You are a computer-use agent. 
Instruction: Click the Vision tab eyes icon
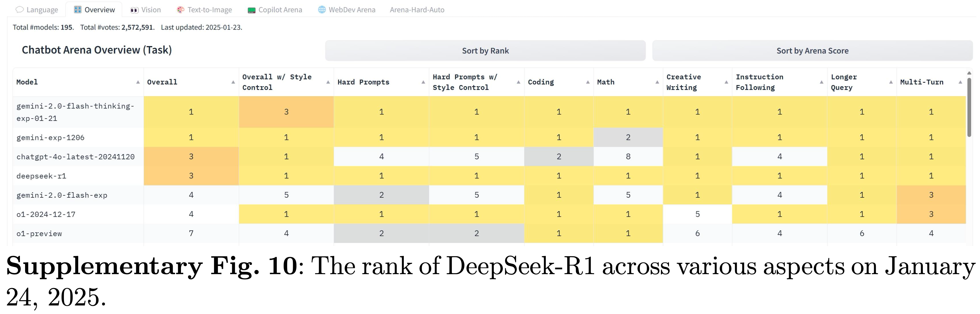[134, 10]
